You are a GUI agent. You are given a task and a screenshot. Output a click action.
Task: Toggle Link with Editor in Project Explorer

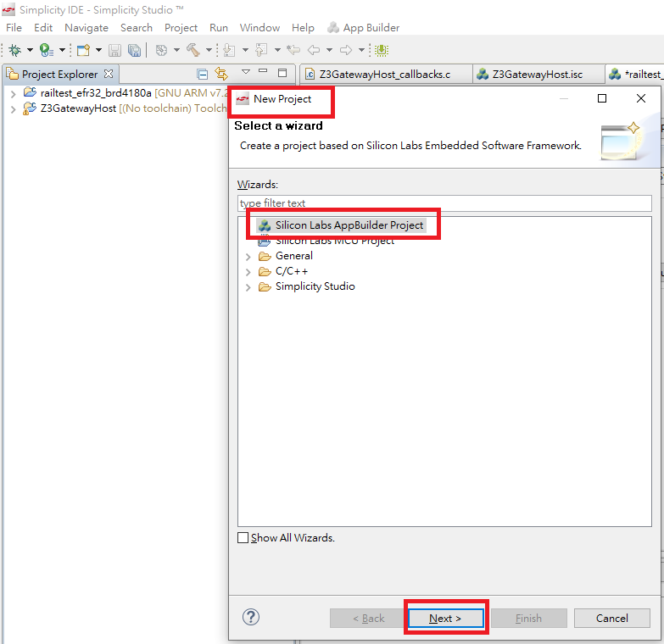point(221,74)
